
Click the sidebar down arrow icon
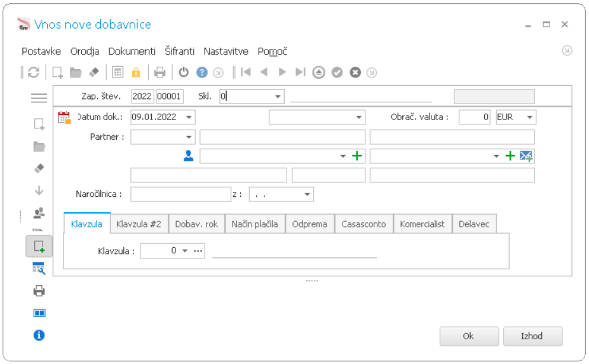tap(39, 191)
